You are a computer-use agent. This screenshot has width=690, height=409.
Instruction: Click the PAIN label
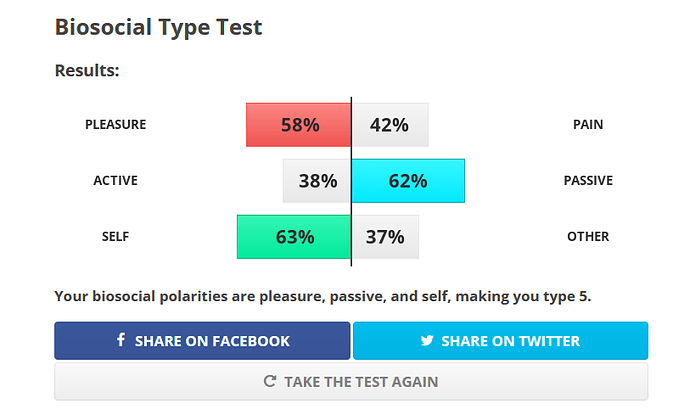coord(588,125)
